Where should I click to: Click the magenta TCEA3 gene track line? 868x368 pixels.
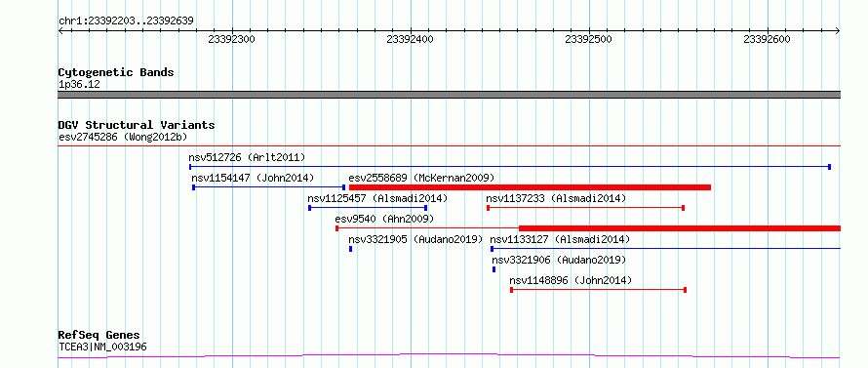[449, 356]
